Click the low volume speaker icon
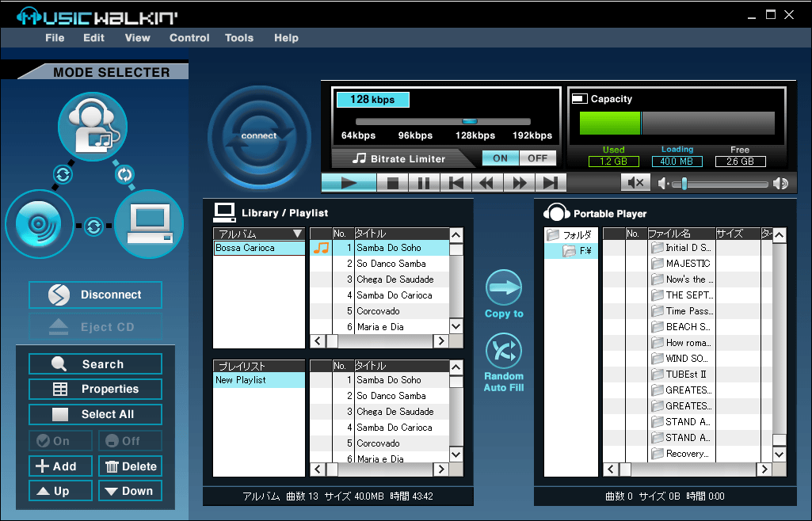Screen dimensions: 812x521 click(663, 184)
